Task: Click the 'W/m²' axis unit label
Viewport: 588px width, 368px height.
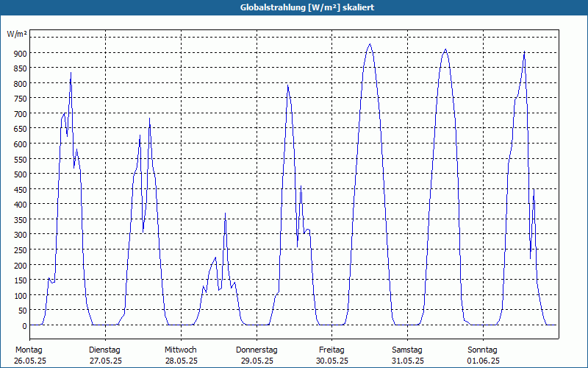Action: 17,34
